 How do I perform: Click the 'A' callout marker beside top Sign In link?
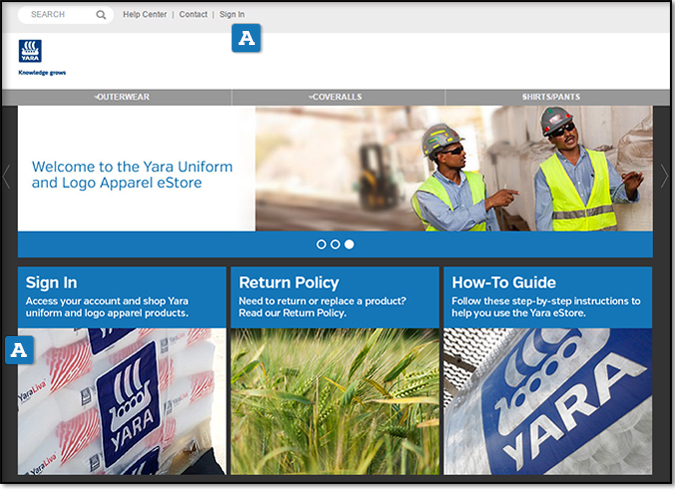(246, 39)
